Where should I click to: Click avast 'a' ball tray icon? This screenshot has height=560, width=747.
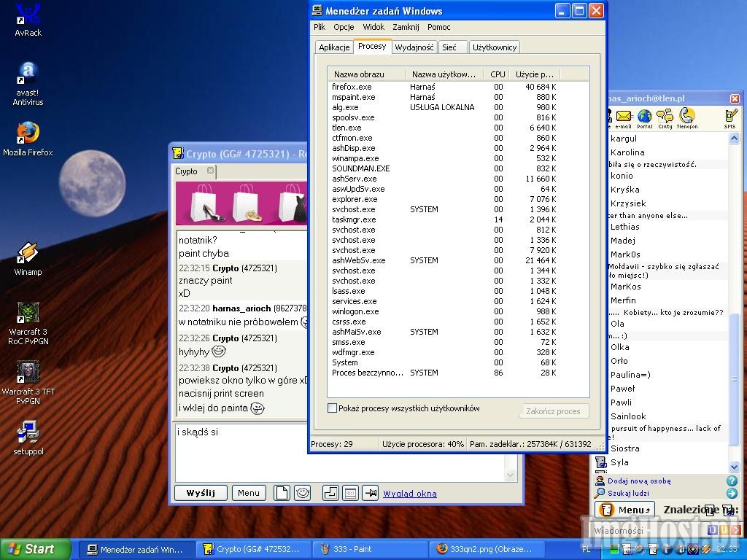[681, 550]
